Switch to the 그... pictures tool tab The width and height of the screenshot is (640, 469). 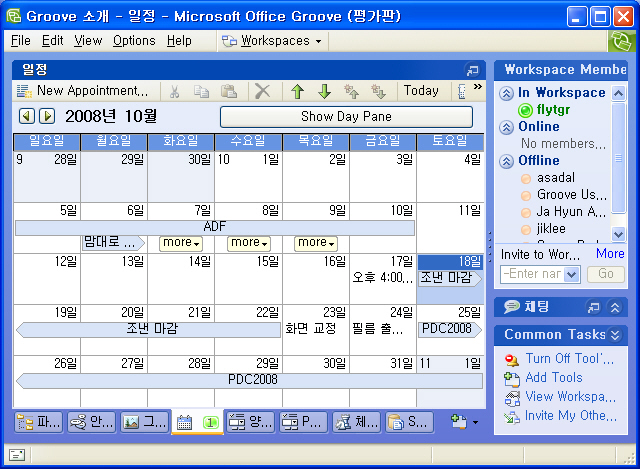pos(145,422)
